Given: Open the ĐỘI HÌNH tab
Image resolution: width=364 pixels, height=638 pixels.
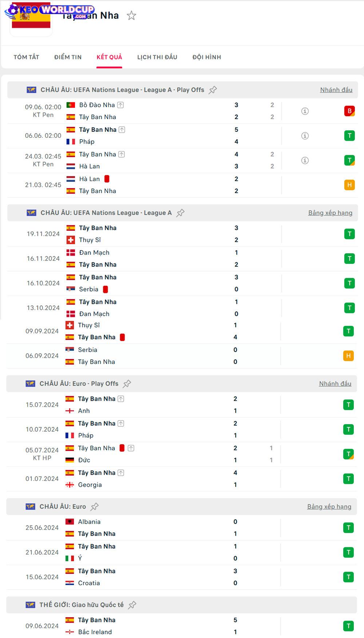Looking at the screenshot, I should coord(207,57).
